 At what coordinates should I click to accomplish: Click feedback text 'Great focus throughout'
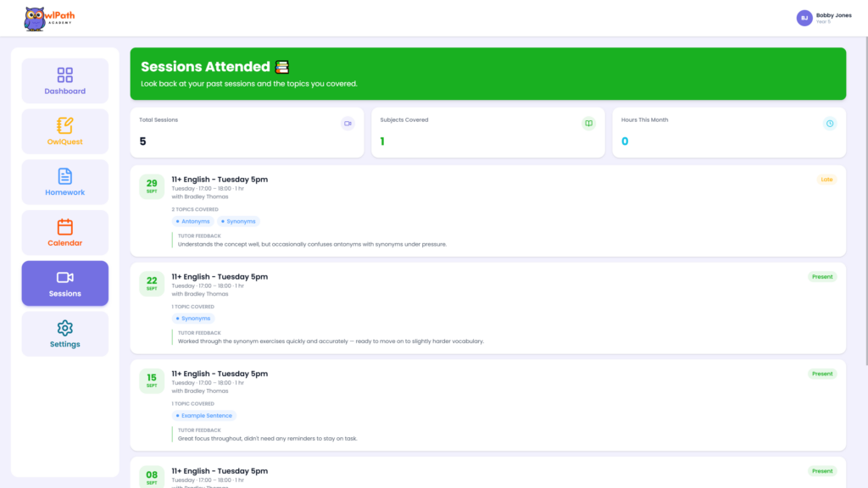tap(267, 439)
